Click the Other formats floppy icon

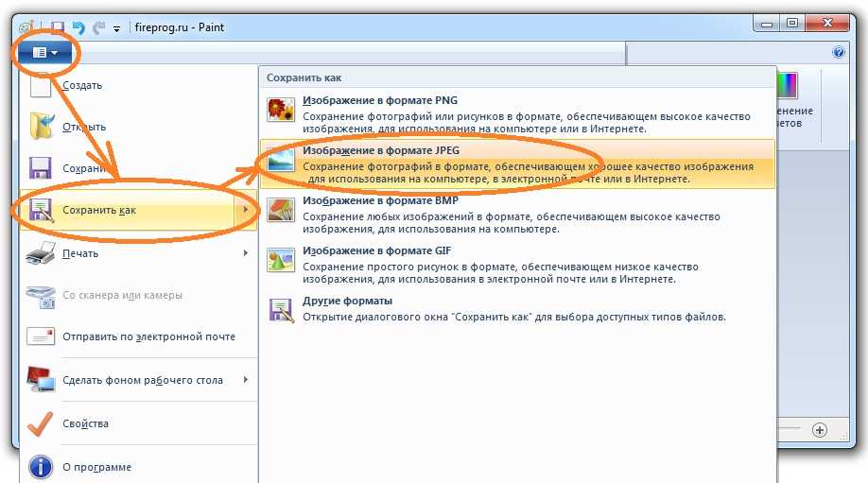[281, 310]
